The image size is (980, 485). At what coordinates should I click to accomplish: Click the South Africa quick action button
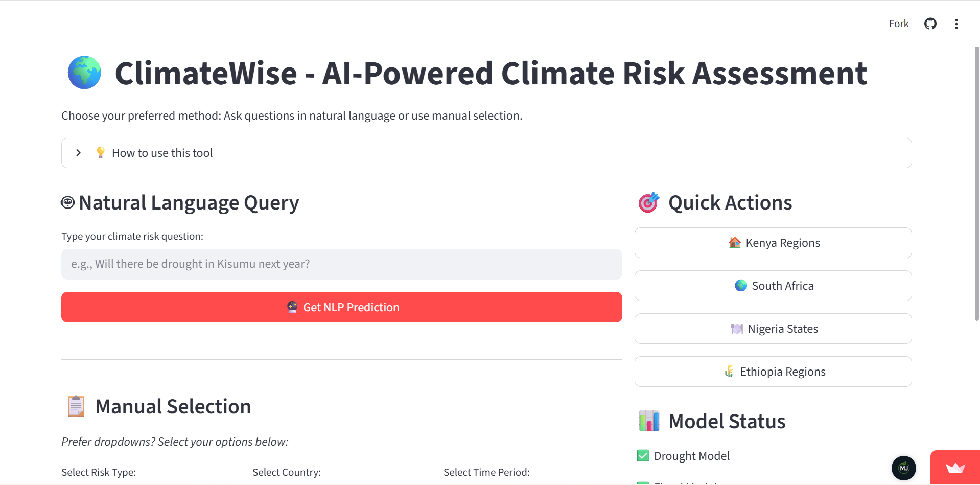(x=773, y=286)
